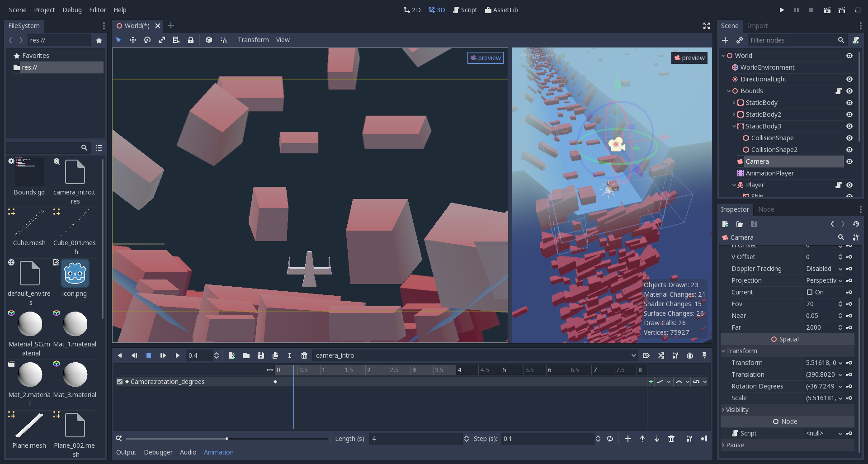The image size is (868, 464).
Task: Select the Move mode tool in viewport toolbar
Action: tap(133, 40)
